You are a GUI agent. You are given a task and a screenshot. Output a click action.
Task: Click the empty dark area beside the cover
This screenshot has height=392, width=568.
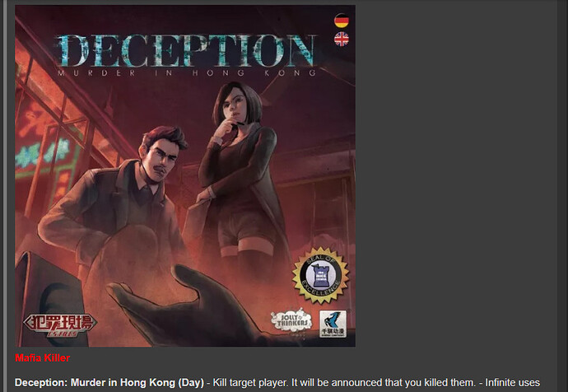coord(456,174)
